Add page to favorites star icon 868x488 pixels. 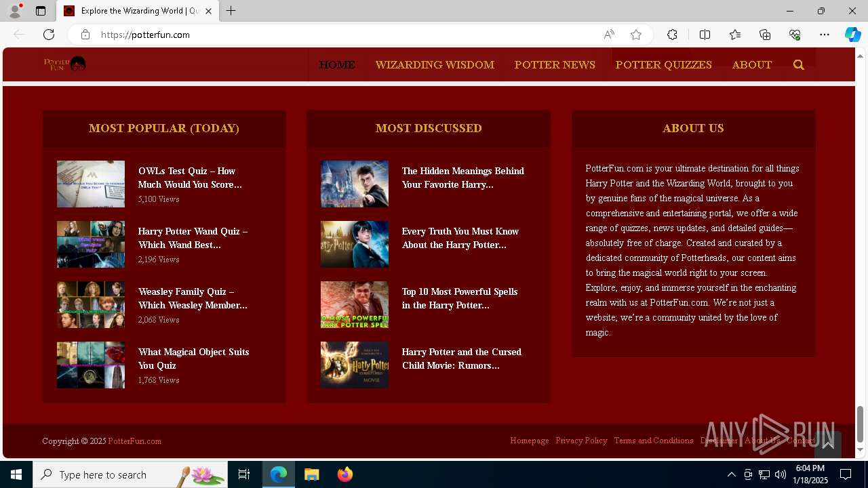pos(636,35)
